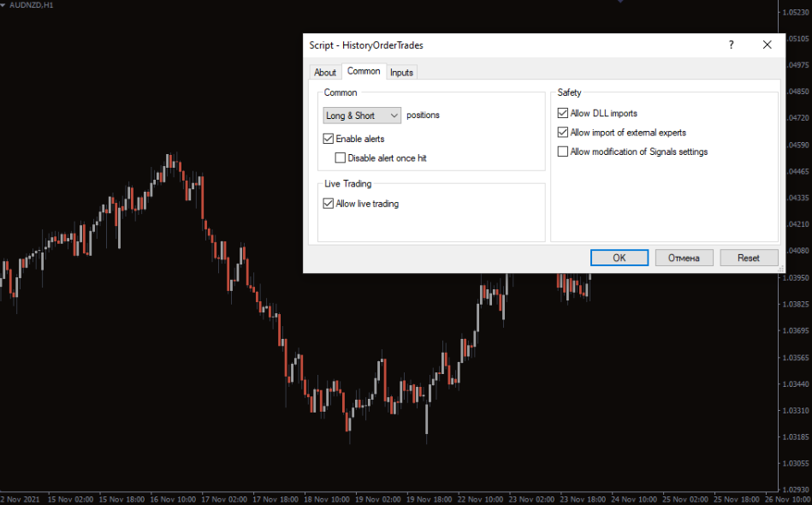The height and width of the screenshot is (505, 812).
Task: Enable Allow modification of Signals settings
Action: coord(563,152)
